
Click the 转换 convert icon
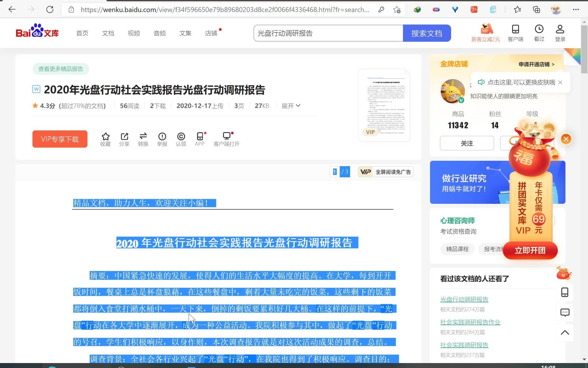point(143,139)
